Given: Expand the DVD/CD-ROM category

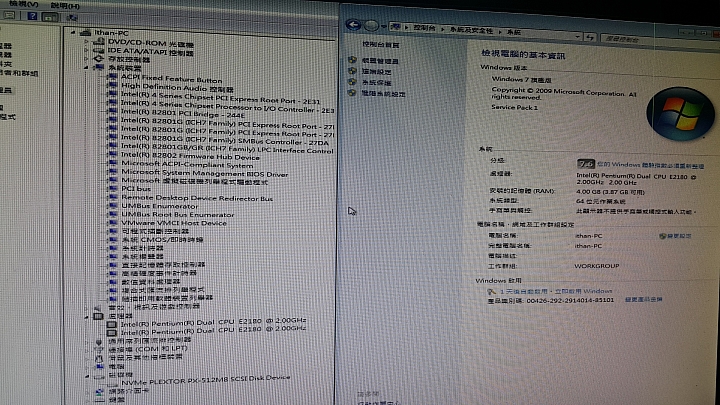Looking at the screenshot, I should 86,41.
